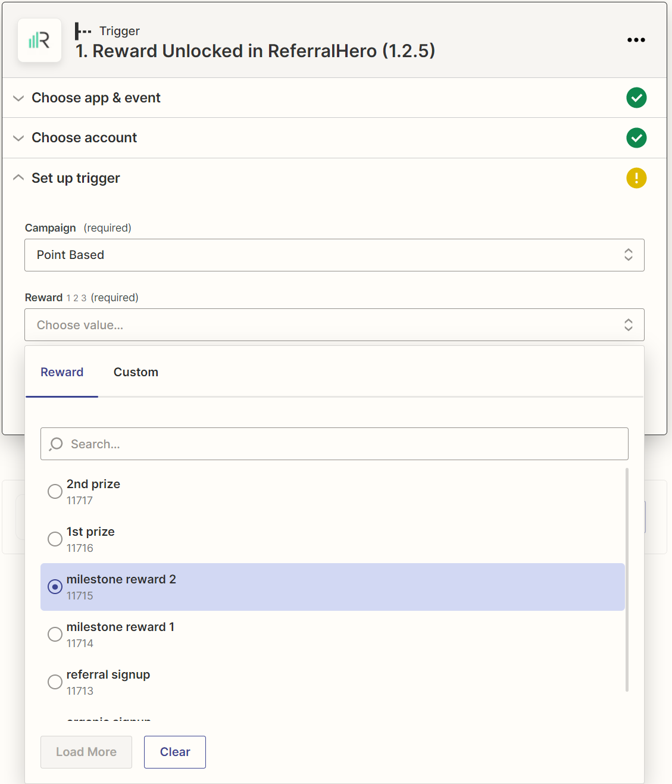Switch to the Reward tab
672x784 pixels.
(x=62, y=372)
